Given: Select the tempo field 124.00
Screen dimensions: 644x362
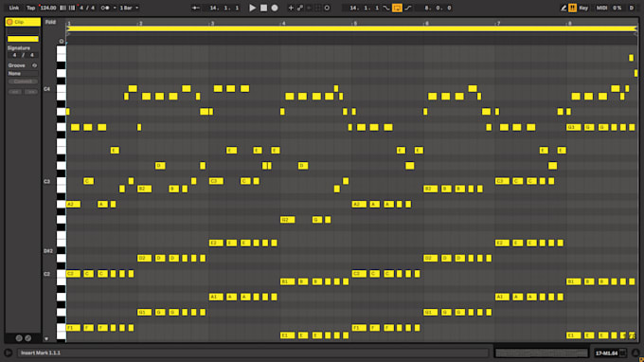Looking at the screenshot, I should pyautogui.click(x=48, y=8).
